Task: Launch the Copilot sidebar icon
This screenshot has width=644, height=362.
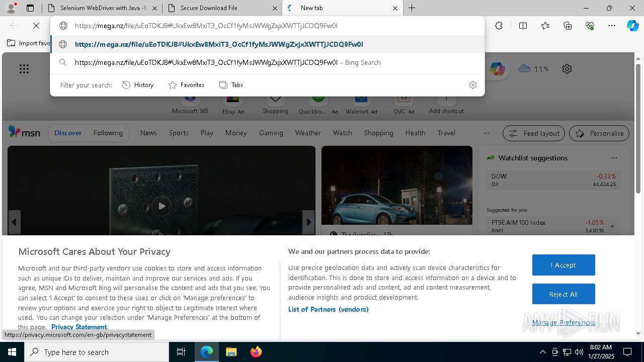Action: (632, 26)
